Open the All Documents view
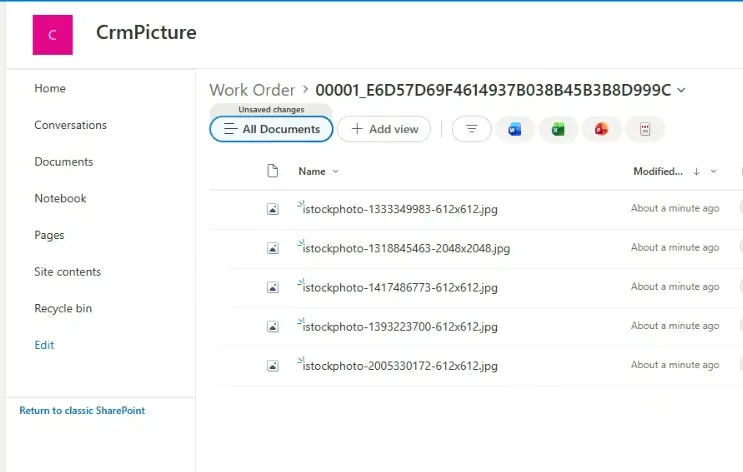 [x=272, y=129]
